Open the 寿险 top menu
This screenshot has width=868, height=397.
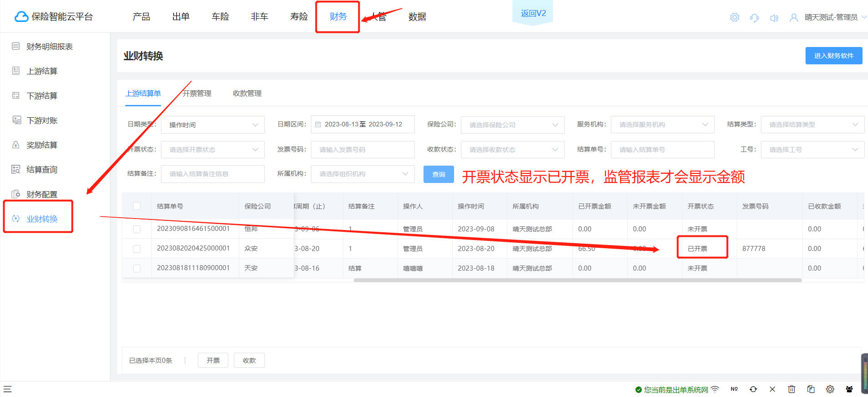coord(299,16)
